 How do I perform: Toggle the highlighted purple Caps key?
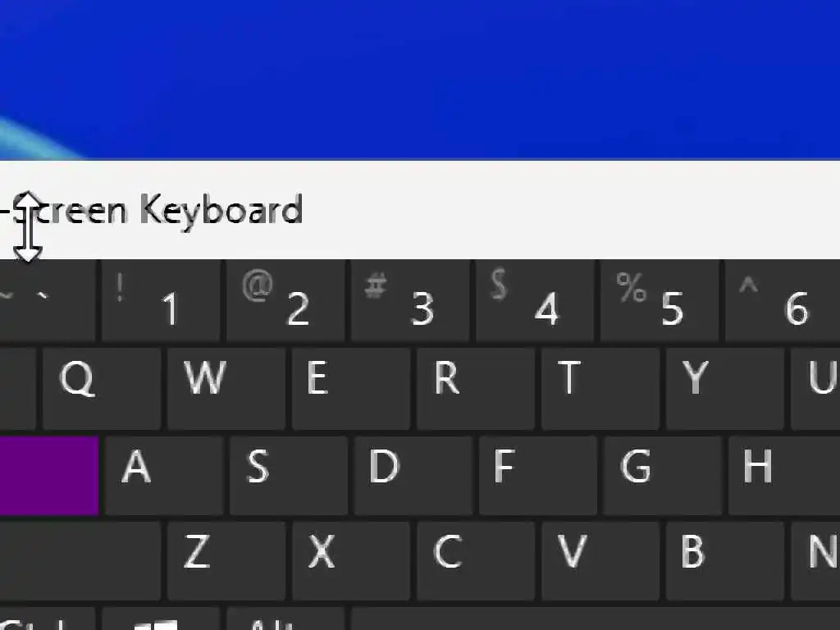click(49, 476)
